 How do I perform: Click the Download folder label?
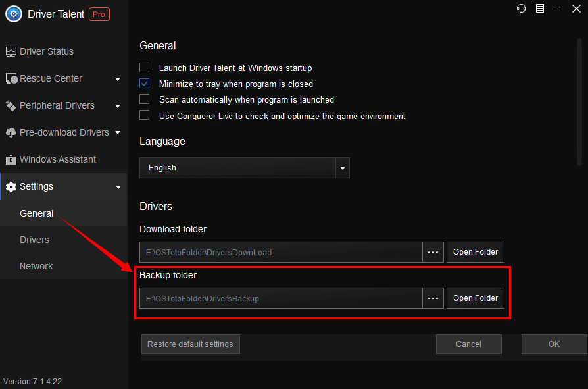(x=173, y=229)
